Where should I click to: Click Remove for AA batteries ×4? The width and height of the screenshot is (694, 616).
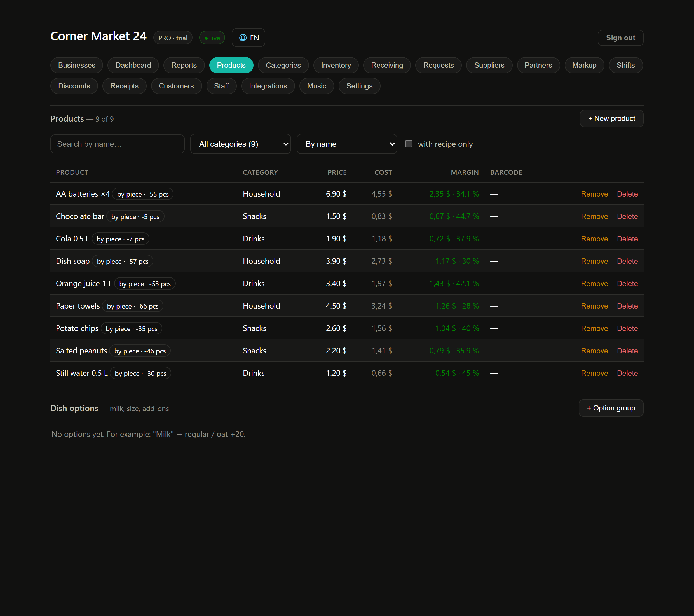(x=594, y=194)
